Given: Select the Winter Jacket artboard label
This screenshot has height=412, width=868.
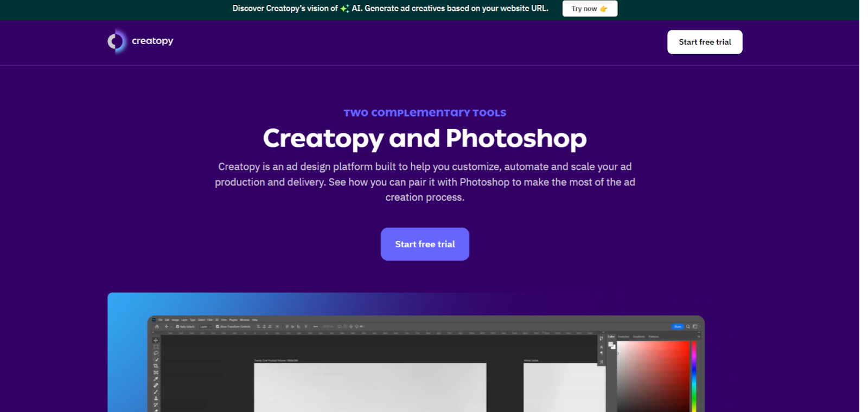Looking at the screenshot, I should (x=531, y=360).
